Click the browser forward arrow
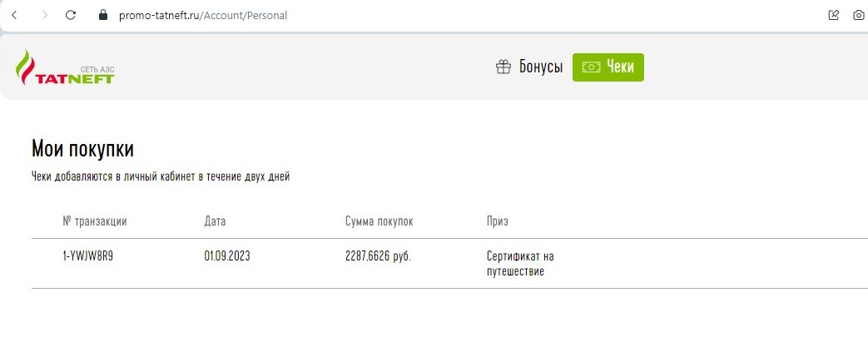The image size is (868, 352). point(45,16)
